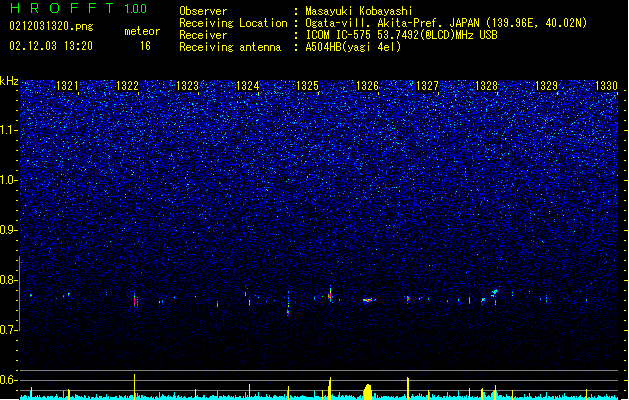Select the antenna value A504HB(yagi 4el)
629x400 pixels.
click(x=353, y=47)
